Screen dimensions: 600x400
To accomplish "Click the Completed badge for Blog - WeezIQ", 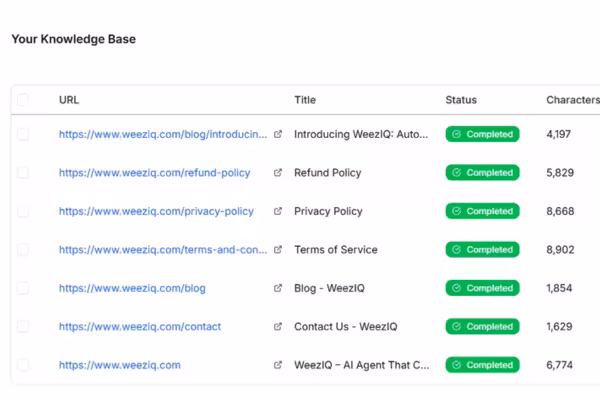I will 483,288.
